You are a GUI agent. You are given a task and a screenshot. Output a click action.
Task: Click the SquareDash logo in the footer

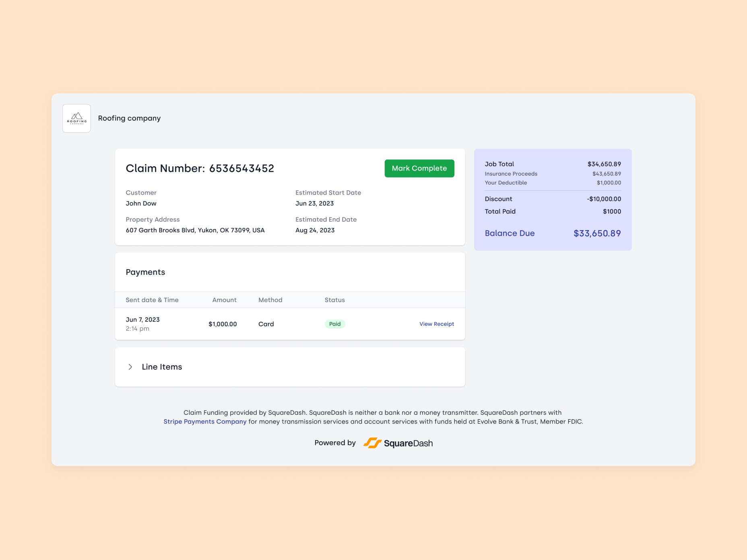coord(398,443)
